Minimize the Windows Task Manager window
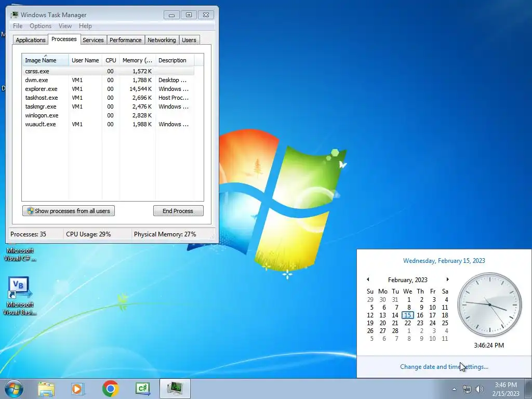Screen dimensions: 532x399 pyautogui.click(x=171, y=15)
